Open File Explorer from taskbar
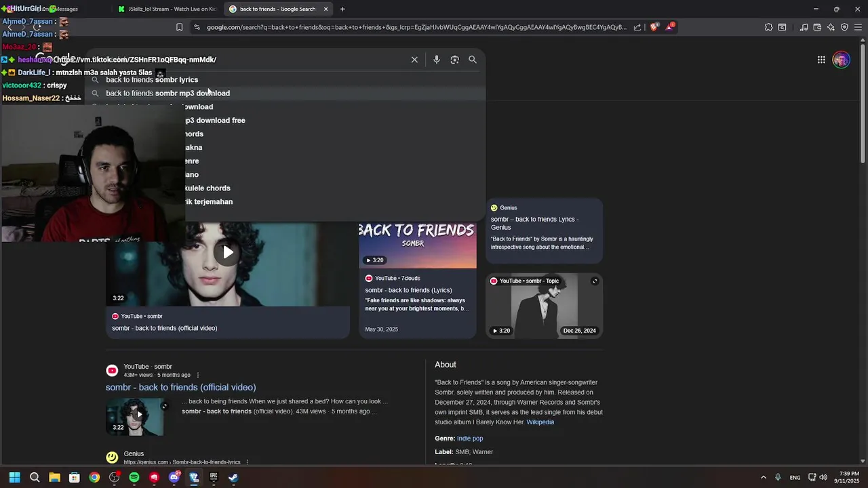Image resolution: width=868 pixels, height=488 pixels. (x=54, y=477)
